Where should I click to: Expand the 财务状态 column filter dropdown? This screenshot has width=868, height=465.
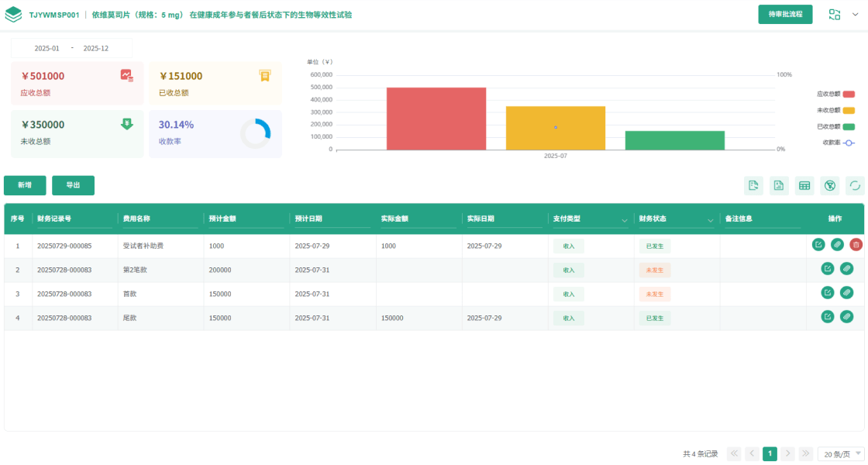[711, 221]
